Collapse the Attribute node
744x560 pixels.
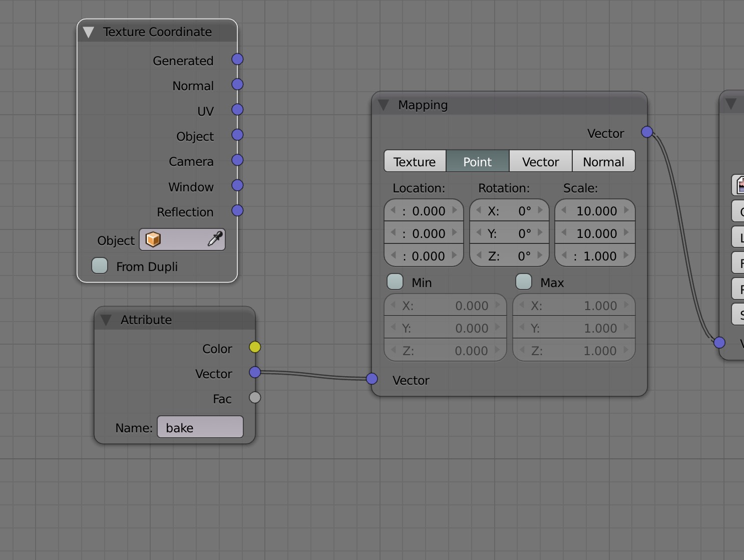pos(106,320)
